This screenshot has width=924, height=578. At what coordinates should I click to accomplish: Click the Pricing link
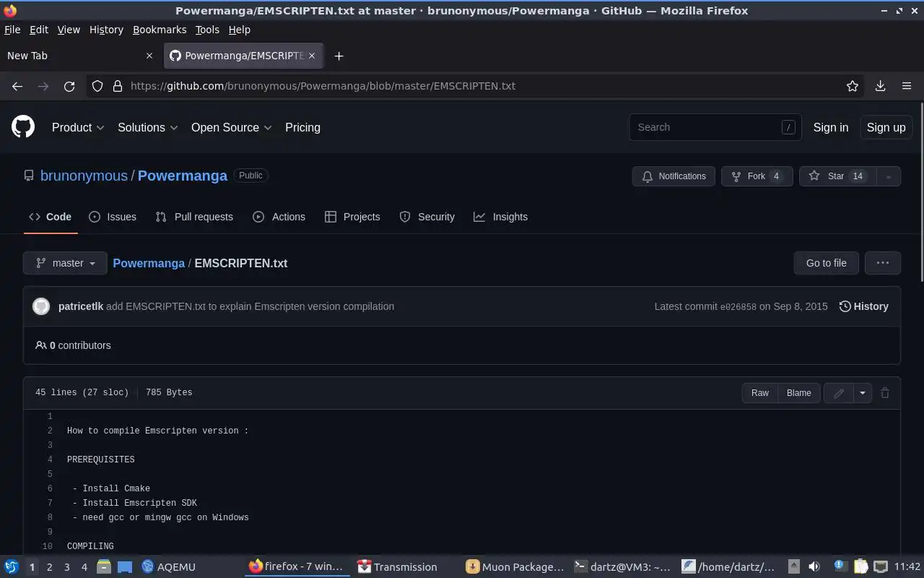pos(302,127)
